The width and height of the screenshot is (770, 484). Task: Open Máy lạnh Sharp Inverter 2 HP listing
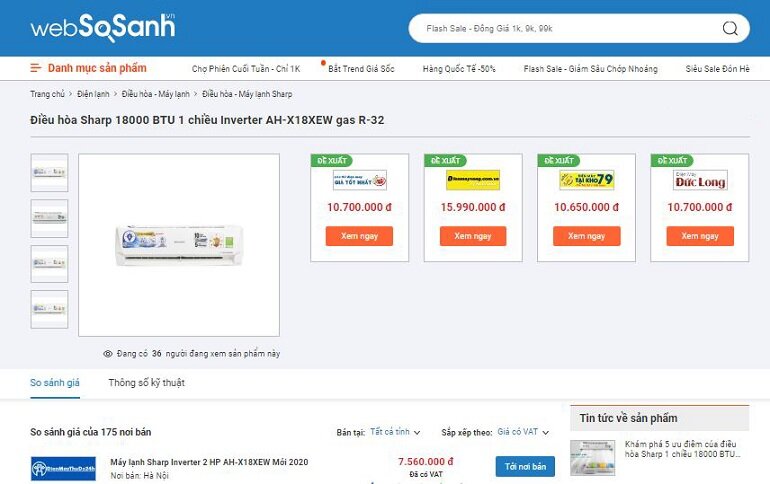point(209,462)
